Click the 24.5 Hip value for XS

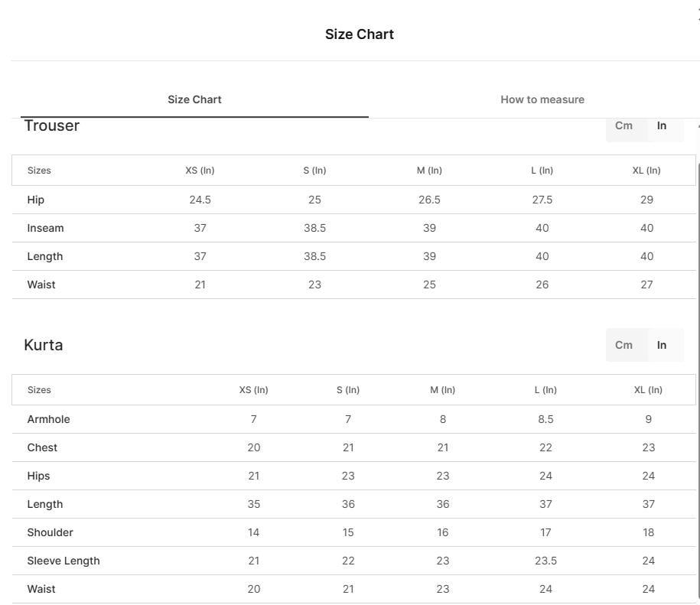[200, 200]
